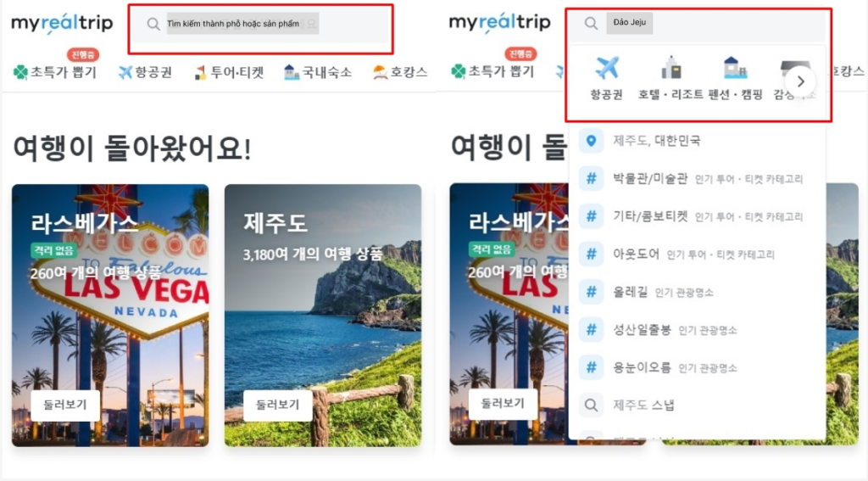Click the left myrealtrip logo

(62, 23)
